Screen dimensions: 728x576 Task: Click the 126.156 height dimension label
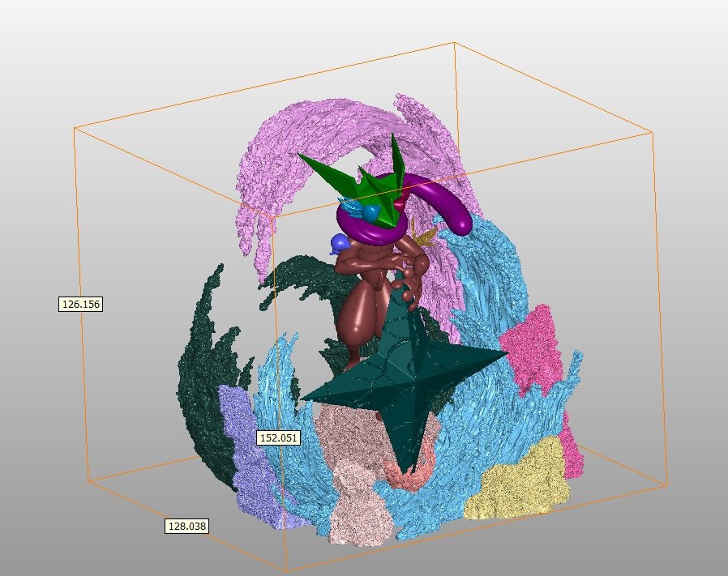click(x=80, y=305)
